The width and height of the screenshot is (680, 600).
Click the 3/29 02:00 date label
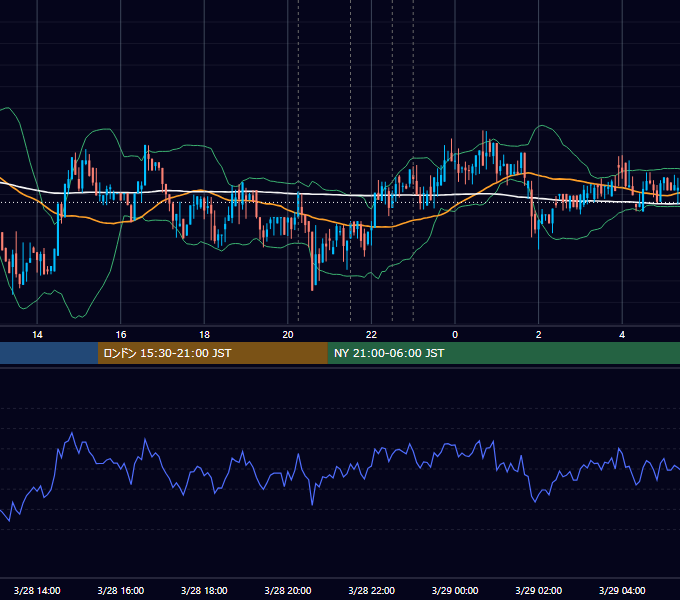538,590
